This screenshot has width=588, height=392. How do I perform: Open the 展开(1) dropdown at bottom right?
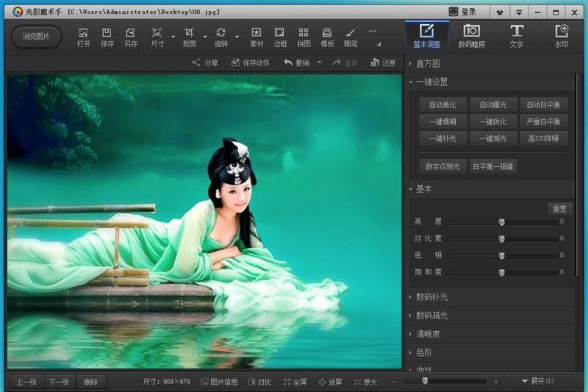(x=538, y=381)
